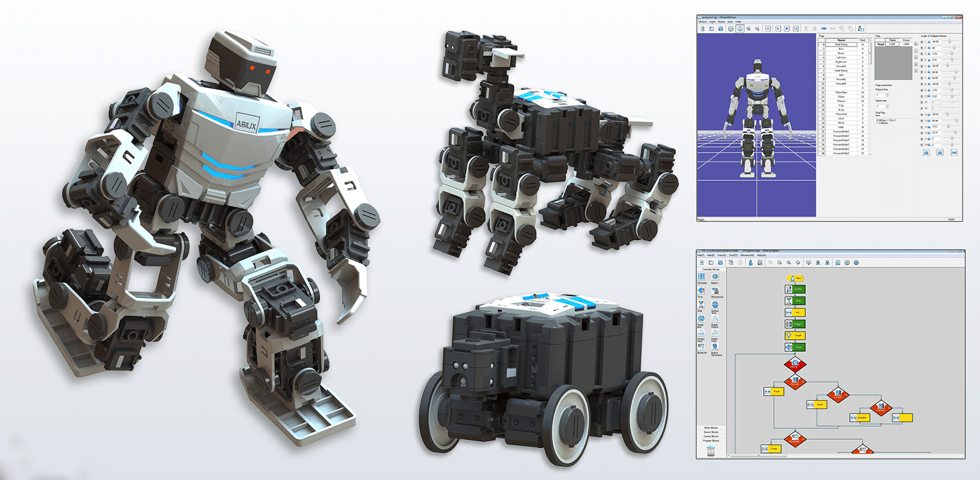Image resolution: width=980 pixels, height=480 pixels.
Task: Select the Built-in Gyroscope block icon
Action: point(715,346)
